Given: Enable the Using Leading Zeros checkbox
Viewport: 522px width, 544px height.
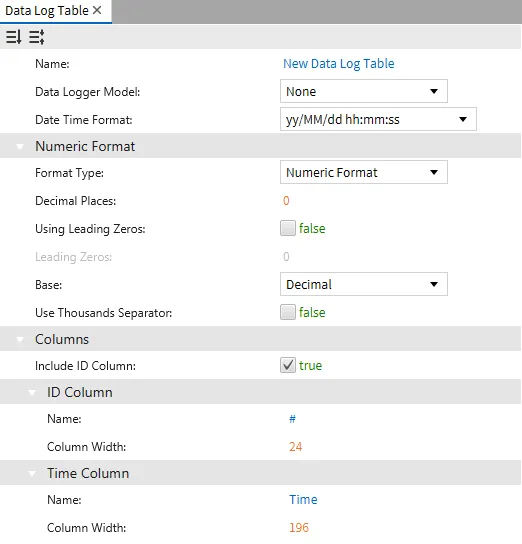Looking at the screenshot, I should [288, 228].
